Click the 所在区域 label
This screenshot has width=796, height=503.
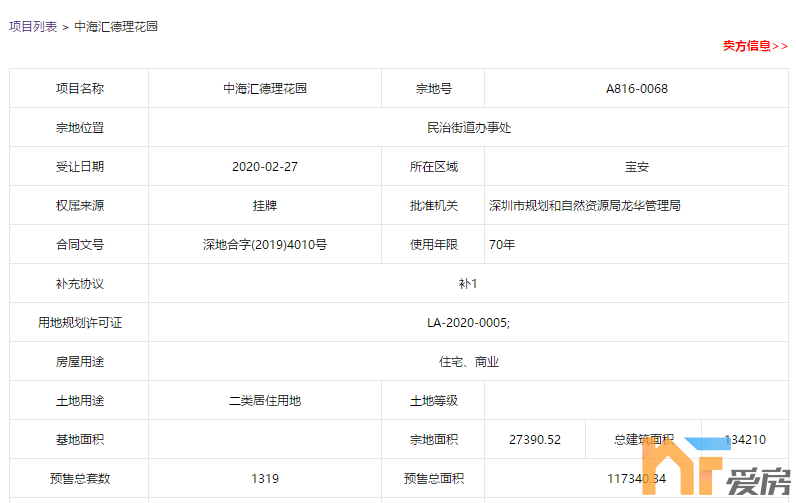coord(434,167)
